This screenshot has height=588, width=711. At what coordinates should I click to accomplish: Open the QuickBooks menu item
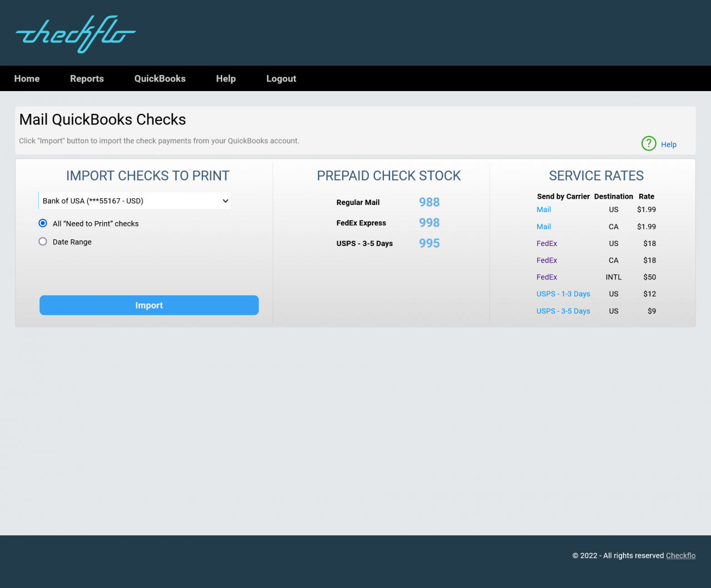(x=160, y=78)
